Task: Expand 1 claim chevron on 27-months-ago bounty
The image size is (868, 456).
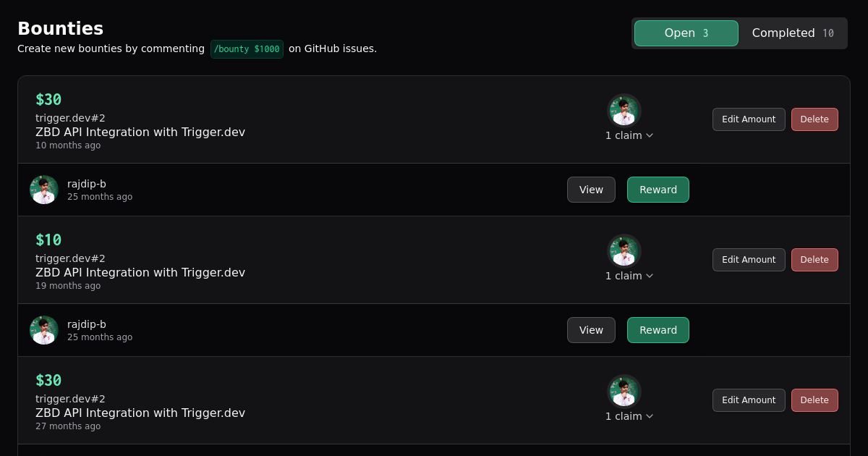Action: click(650, 416)
